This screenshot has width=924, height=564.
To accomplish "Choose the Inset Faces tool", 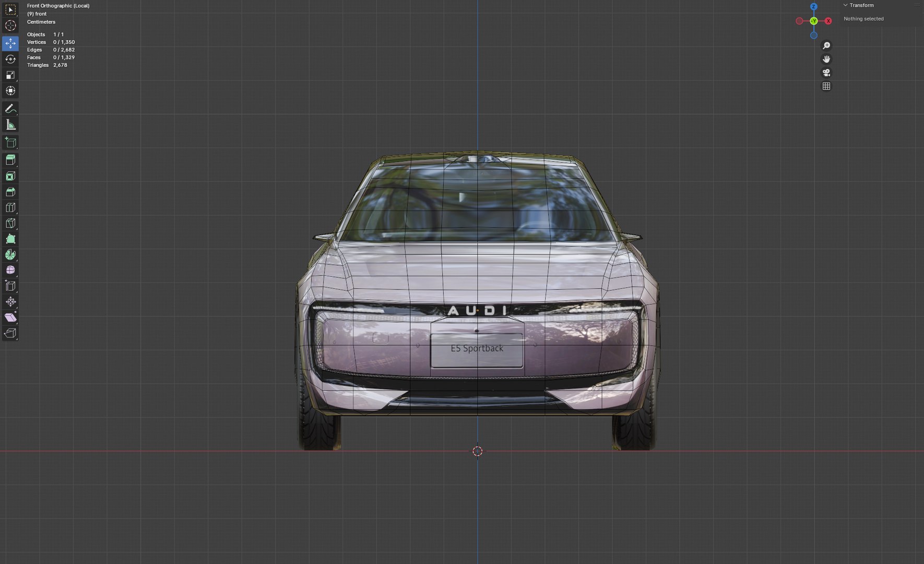I will pyautogui.click(x=10, y=176).
